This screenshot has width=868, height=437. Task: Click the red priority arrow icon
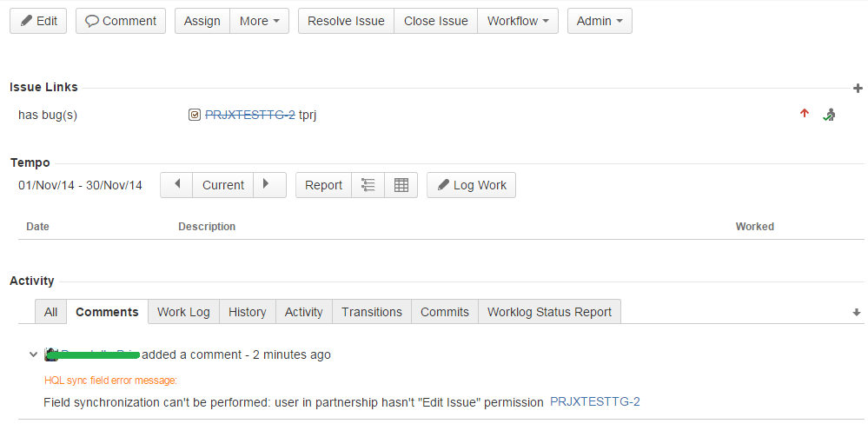coord(805,114)
